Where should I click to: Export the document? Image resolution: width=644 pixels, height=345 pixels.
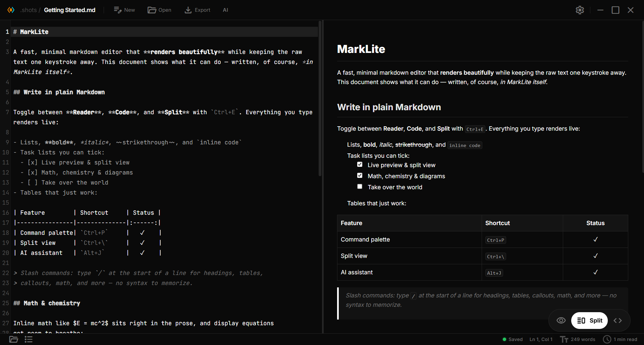click(x=197, y=10)
